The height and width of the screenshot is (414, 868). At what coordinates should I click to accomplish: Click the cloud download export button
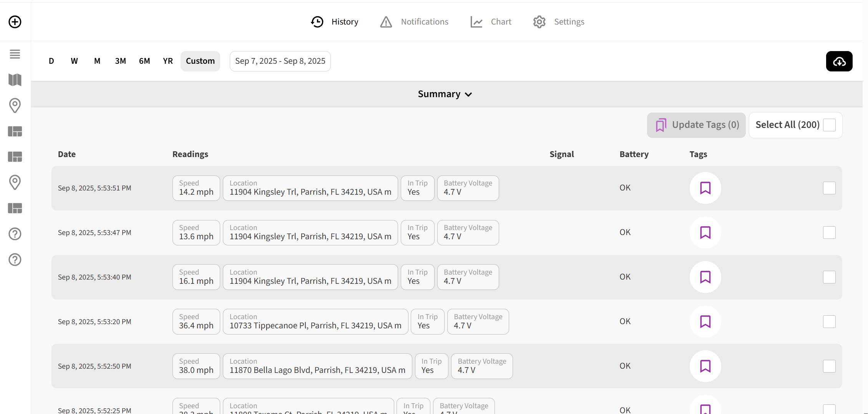(839, 61)
